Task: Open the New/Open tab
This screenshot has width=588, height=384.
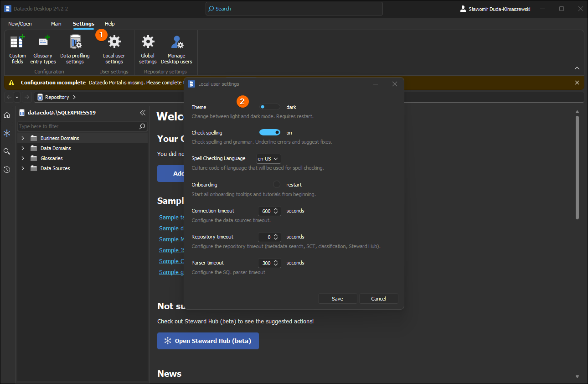Action: pyautogui.click(x=20, y=24)
